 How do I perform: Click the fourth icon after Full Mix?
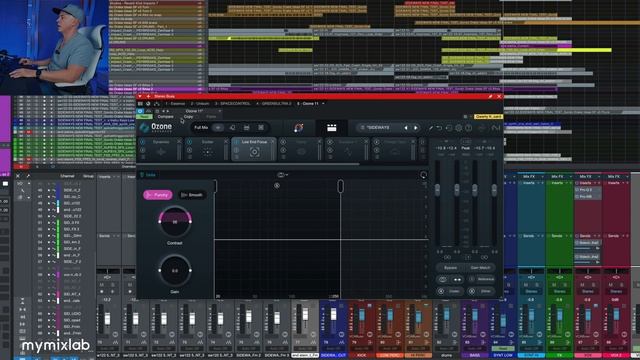261,128
